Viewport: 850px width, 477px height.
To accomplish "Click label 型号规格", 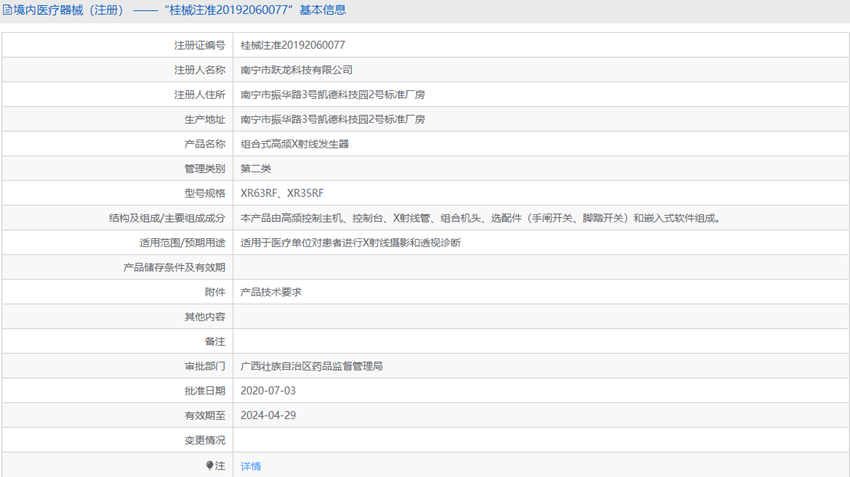I will [x=204, y=193].
